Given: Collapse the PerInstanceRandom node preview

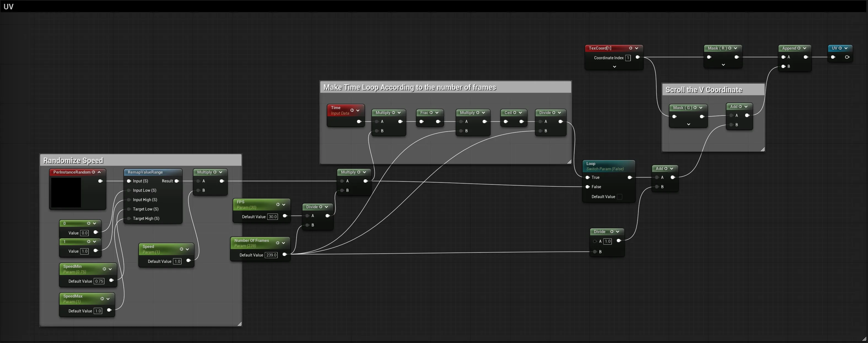Looking at the screenshot, I should tap(99, 172).
